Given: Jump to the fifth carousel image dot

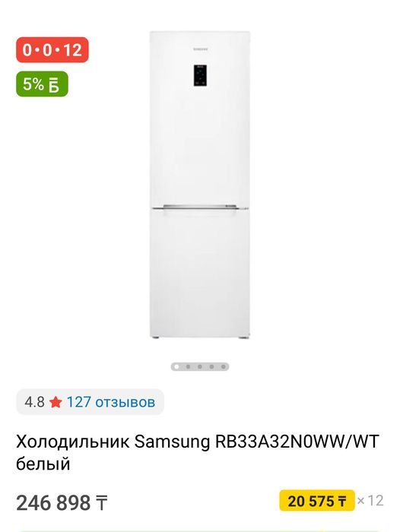Looking at the screenshot, I should (x=223, y=366).
